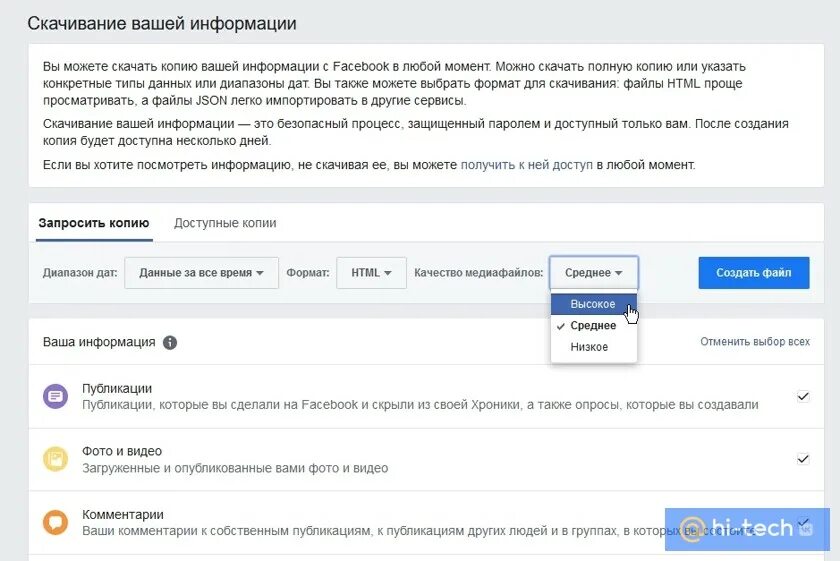Click the yellow Фото и видео icon
Screen dimensions: 840x561
click(x=55, y=459)
